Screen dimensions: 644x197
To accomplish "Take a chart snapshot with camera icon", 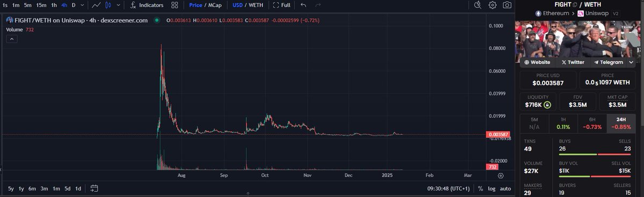I will pos(507,5).
